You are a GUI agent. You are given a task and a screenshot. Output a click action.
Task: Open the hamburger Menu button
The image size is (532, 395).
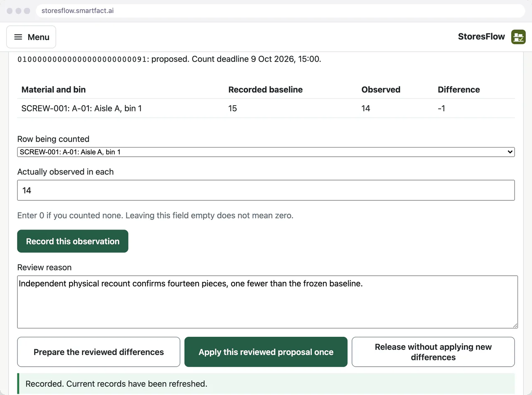click(x=31, y=37)
